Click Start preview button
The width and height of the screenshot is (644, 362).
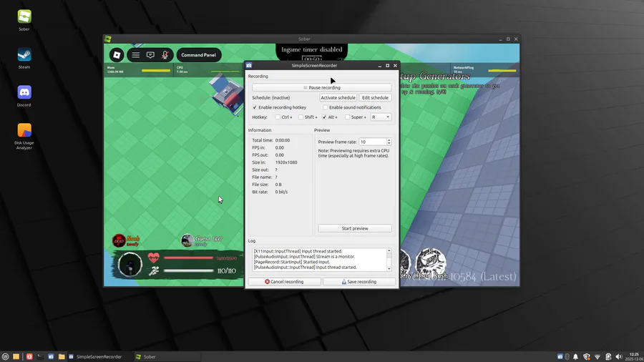[355, 229]
